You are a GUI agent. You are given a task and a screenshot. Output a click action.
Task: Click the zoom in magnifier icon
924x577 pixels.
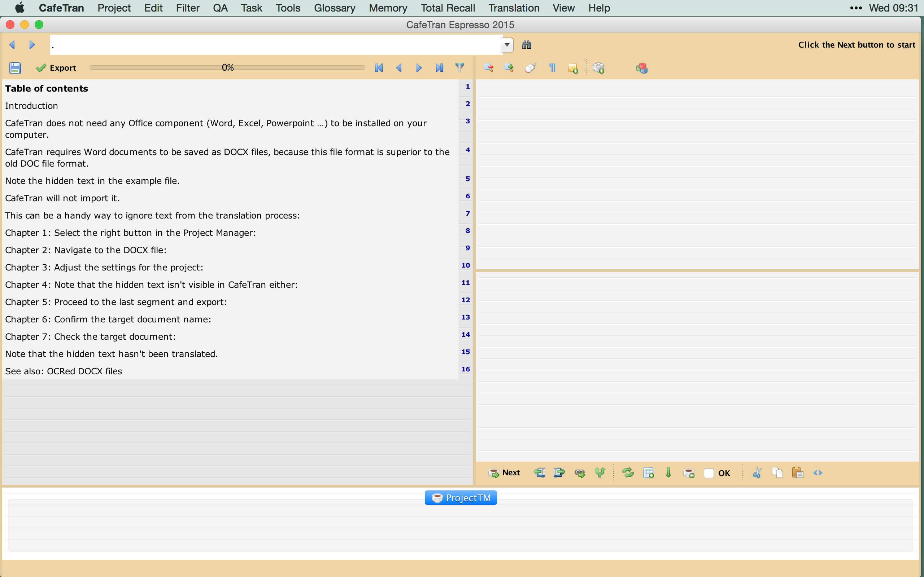pos(508,68)
